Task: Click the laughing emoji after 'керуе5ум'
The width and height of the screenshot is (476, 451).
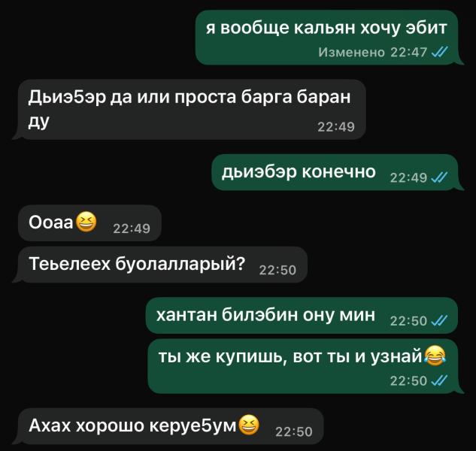Action: pyautogui.click(x=249, y=425)
